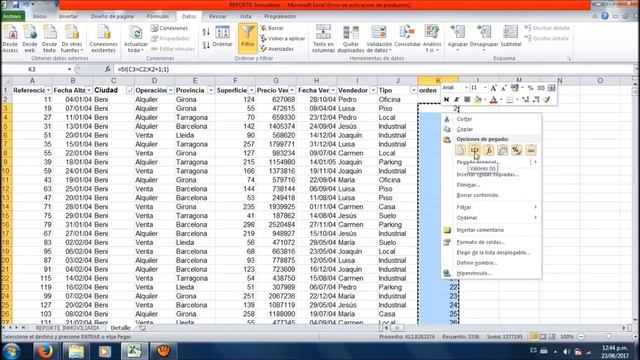The height and width of the screenshot is (360, 640).
Task: Open Firefox from the taskbar
Action: tap(45, 351)
